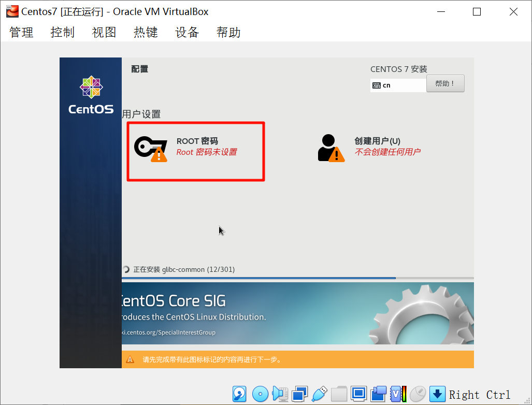This screenshot has width=532, height=405.
Task: Click the Root 密码未设置 warning text
Action: [207, 152]
